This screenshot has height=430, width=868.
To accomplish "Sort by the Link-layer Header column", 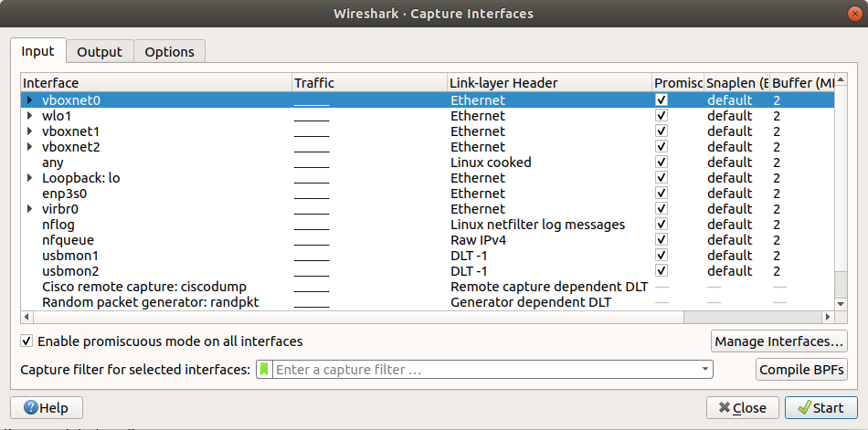I will (x=548, y=83).
